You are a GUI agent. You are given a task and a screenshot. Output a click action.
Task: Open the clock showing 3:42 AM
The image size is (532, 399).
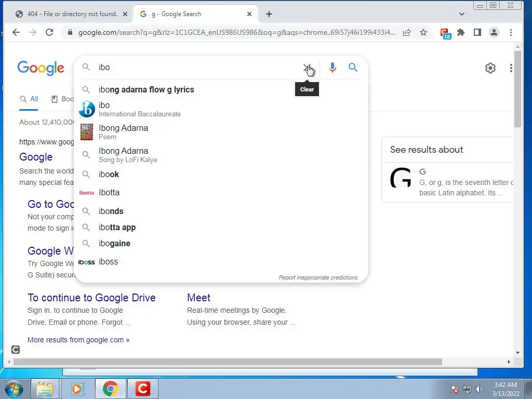[506, 389]
